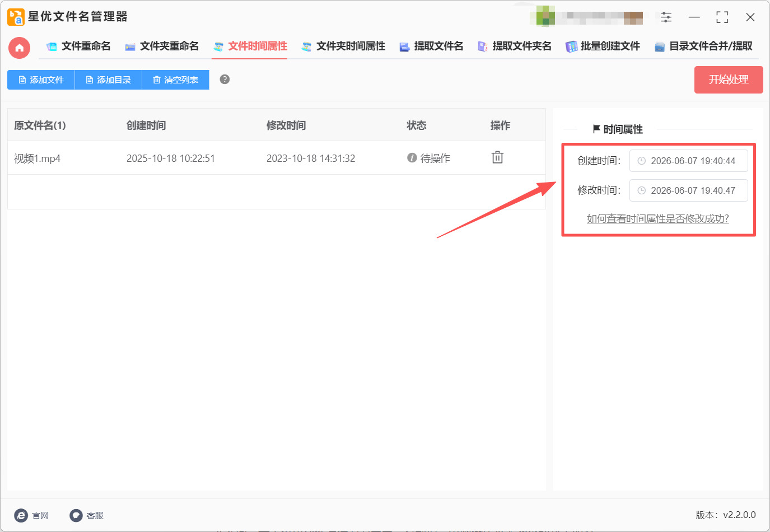Open the 文件重命名 tab

(x=78, y=46)
